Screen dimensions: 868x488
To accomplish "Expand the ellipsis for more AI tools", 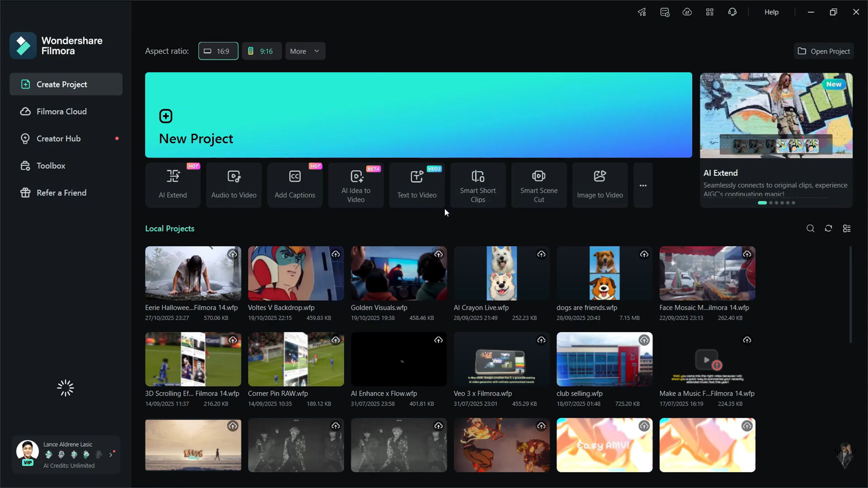I will tap(643, 185).
